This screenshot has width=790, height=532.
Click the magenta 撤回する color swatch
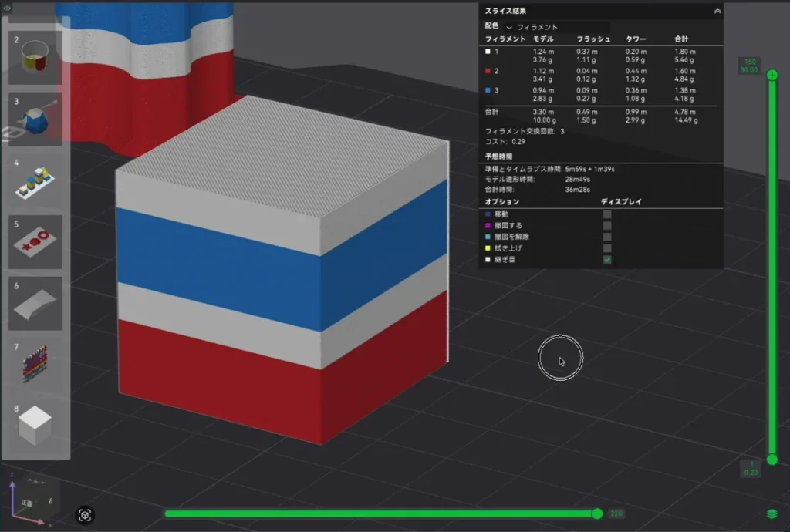488,225
